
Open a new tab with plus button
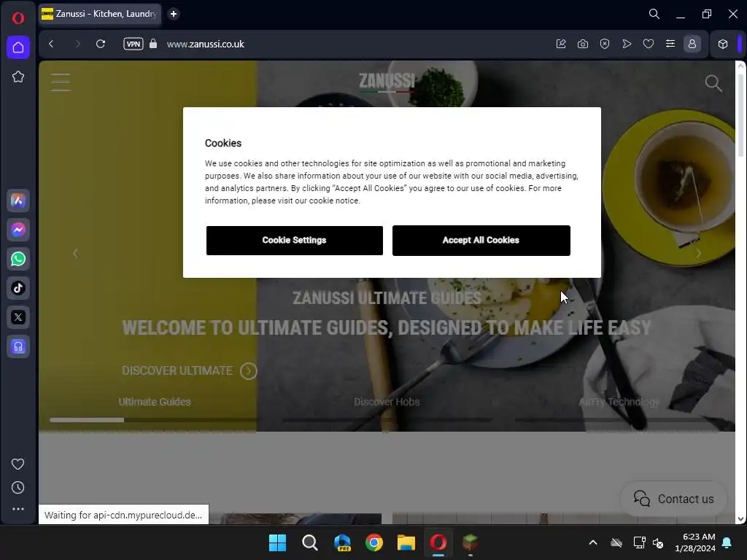174,14
